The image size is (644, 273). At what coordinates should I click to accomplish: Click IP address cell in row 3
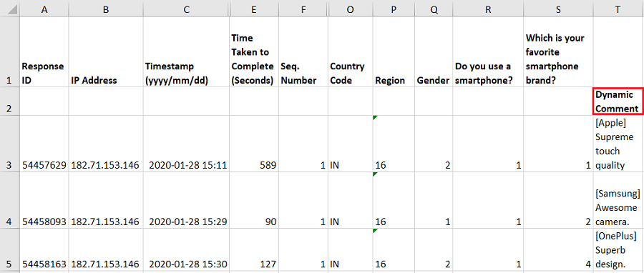tap(106, 144)
